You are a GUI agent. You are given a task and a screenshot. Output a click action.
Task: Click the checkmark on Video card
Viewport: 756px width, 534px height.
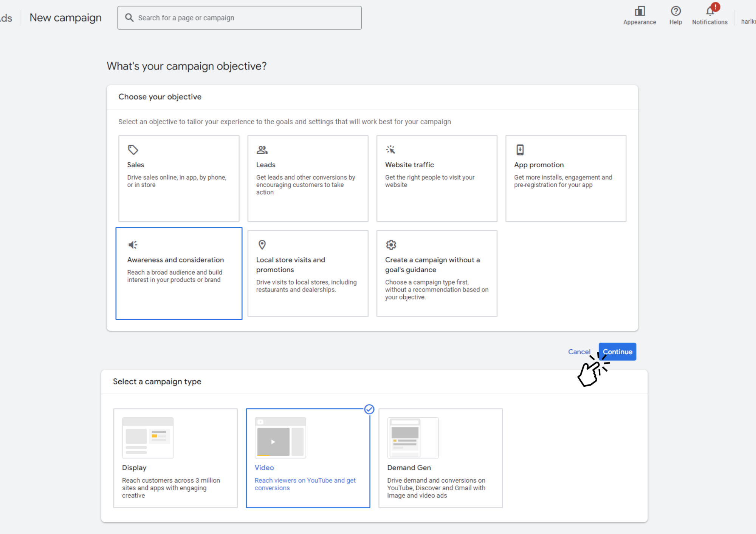pos(369,409)
